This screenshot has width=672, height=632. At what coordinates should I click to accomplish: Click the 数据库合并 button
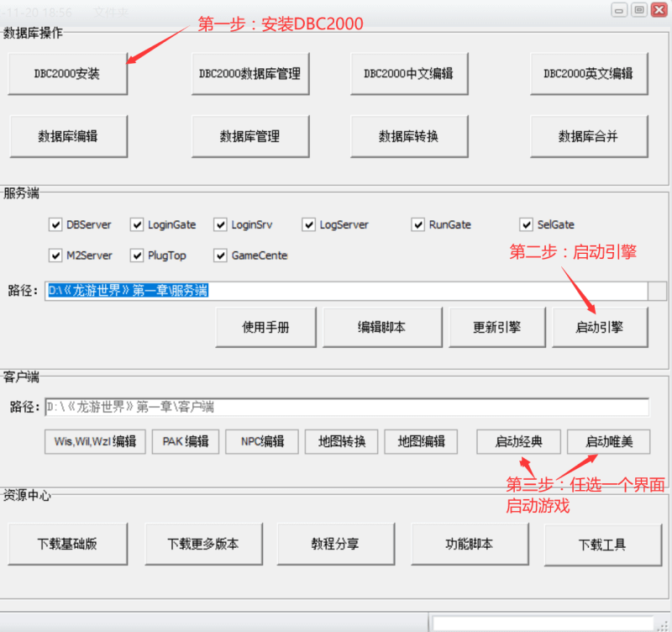point(588,136)
